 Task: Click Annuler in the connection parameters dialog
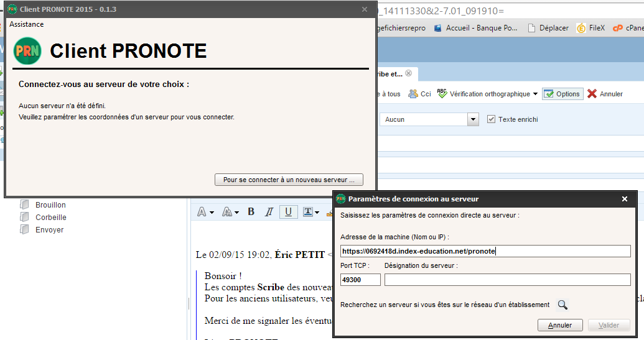pyautogui.click(x=560, y=325)
